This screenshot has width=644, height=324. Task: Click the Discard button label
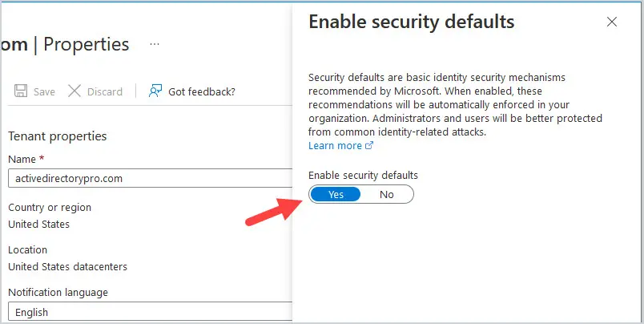[x=105, y=91]
